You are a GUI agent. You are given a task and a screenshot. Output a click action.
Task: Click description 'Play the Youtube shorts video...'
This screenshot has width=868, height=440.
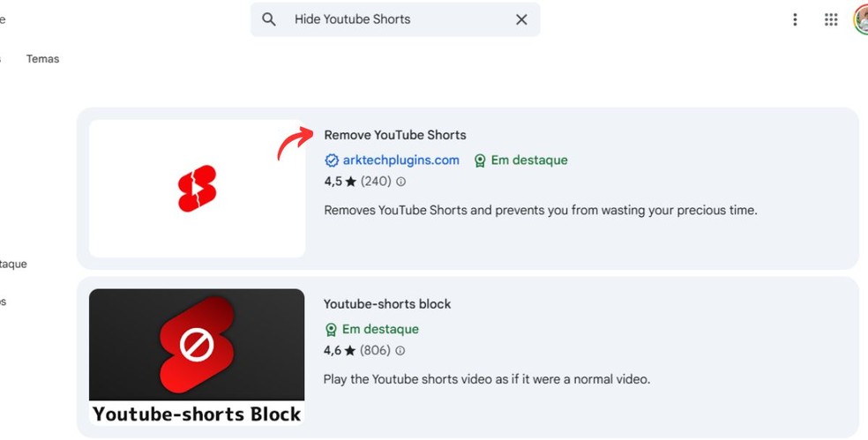487,379
